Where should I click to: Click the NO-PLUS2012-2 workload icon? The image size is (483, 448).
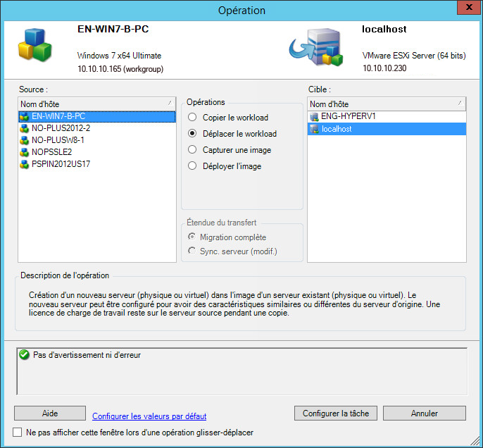(x=25, y=128)
